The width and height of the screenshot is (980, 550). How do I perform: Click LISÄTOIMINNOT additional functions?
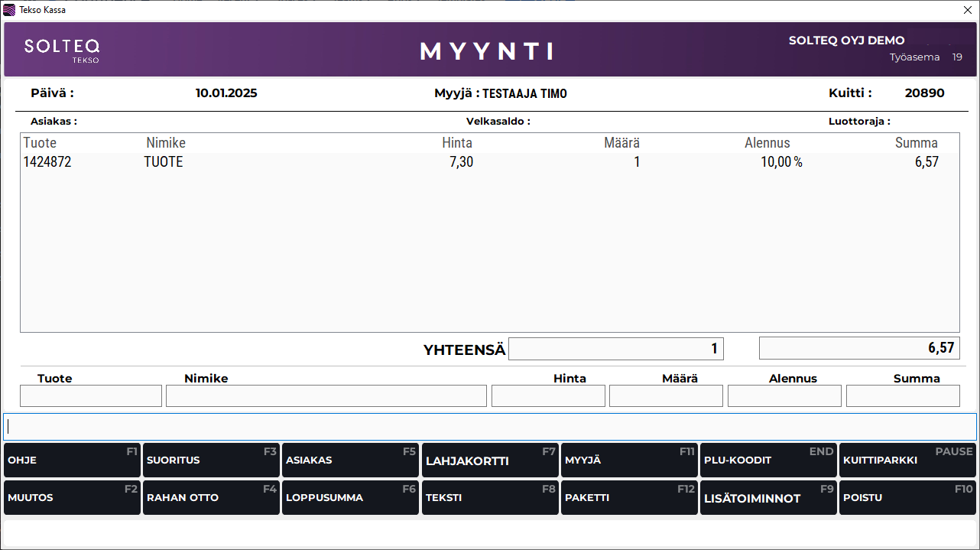[768, 497]
